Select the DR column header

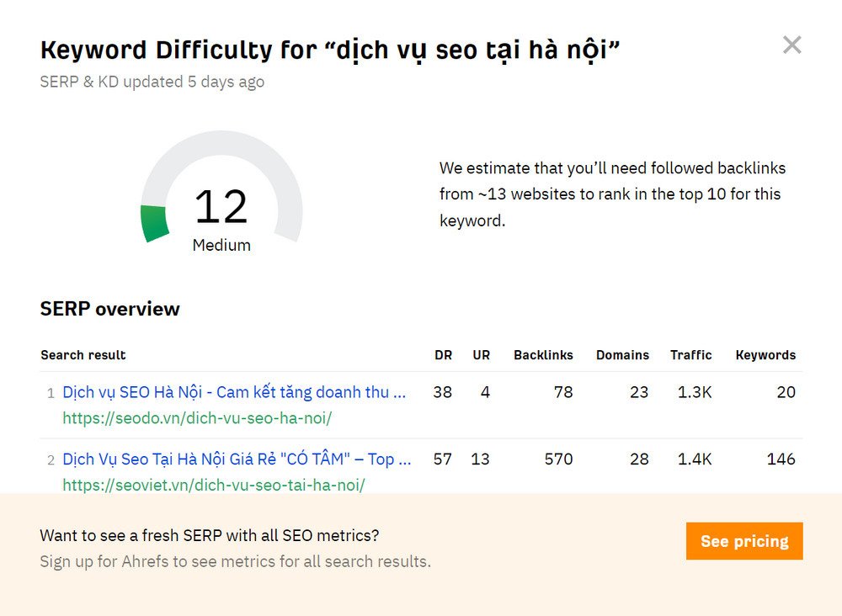(442, 355)
